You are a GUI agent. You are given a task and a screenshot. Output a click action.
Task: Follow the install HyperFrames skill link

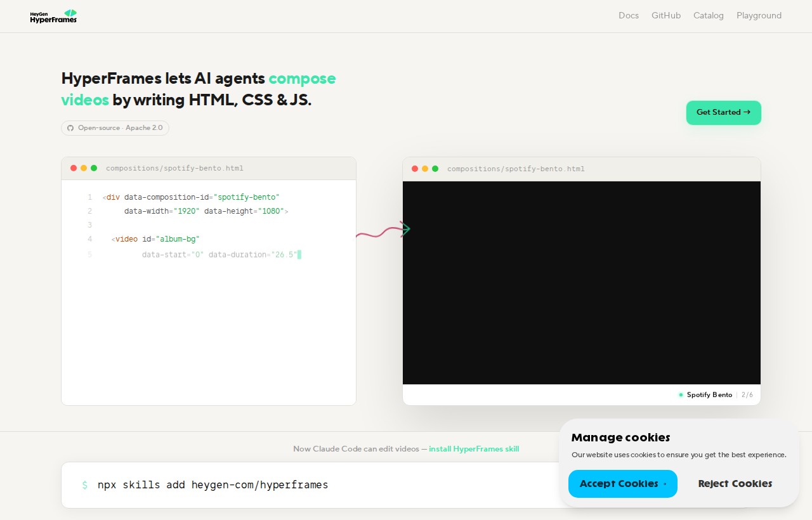(x=474, y=449)
